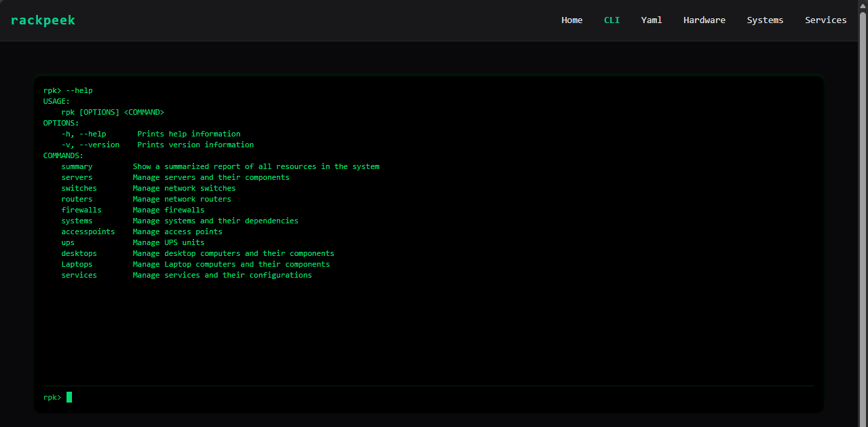Open the rackpeek logo link
This screenshot has width=868, height=427.
coord(43,20)
